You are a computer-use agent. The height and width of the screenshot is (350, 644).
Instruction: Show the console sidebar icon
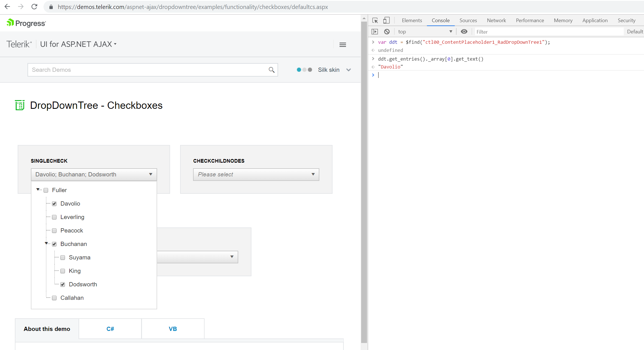point(375,32)
